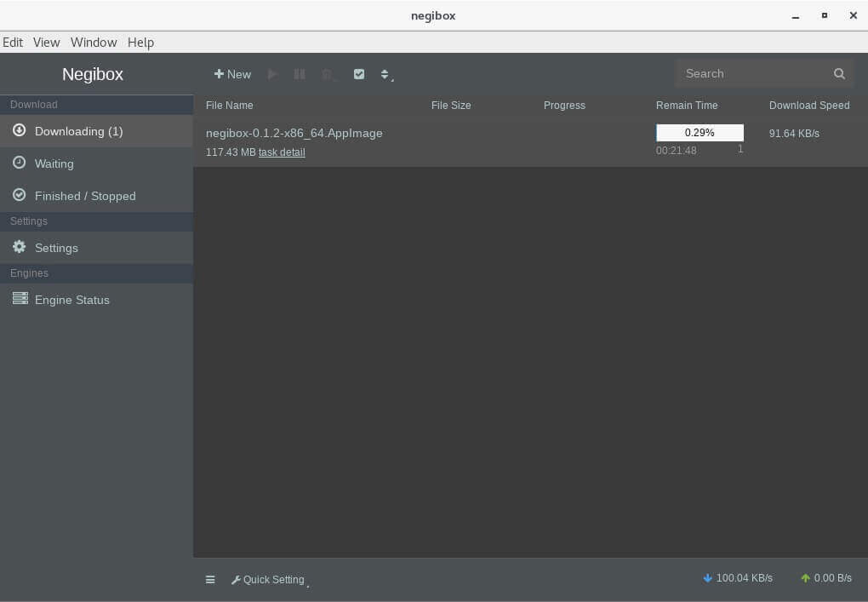This screenshot has width=868, height=602.
Task: Select the negibox-0.1.2-x86_64.AppImage task row
Action: 530,142
